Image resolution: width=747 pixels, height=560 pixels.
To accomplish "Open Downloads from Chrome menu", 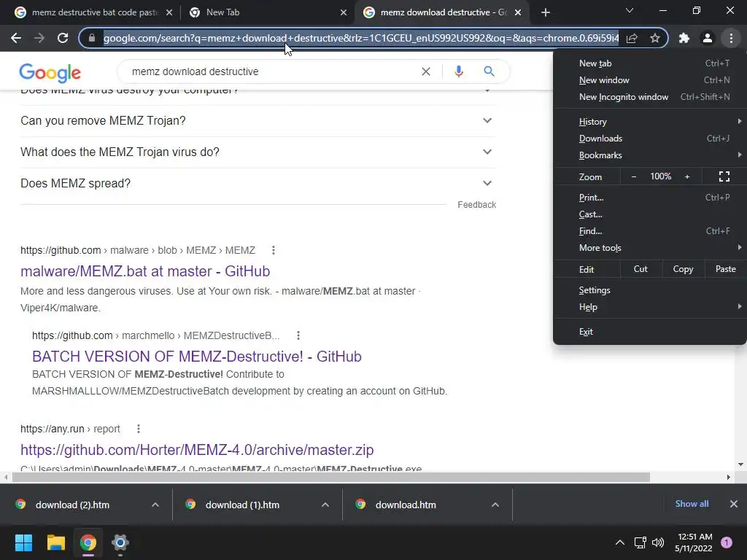I will click(x=650, y=139).
